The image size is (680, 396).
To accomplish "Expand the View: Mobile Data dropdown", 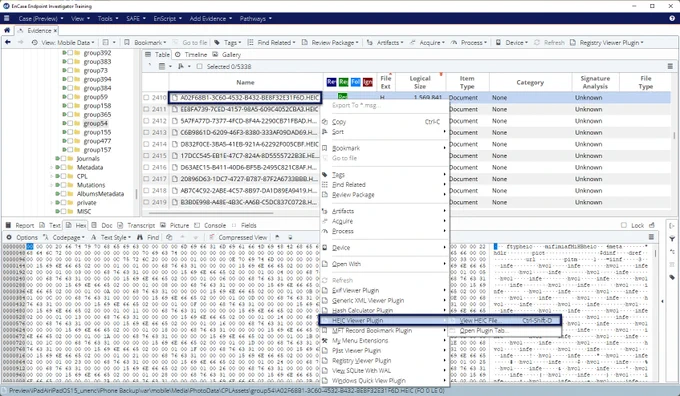I will (63, 43).
